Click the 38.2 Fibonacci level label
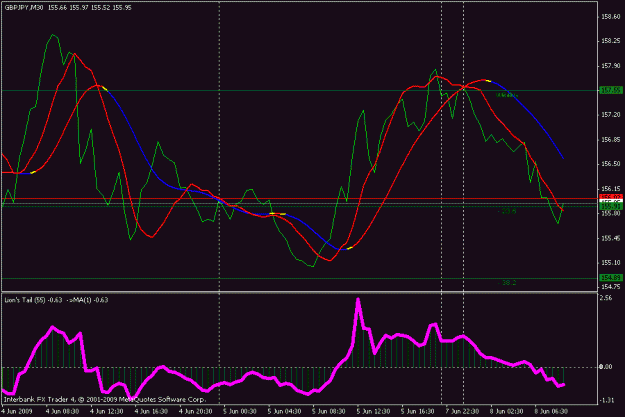 coord(507,283)
